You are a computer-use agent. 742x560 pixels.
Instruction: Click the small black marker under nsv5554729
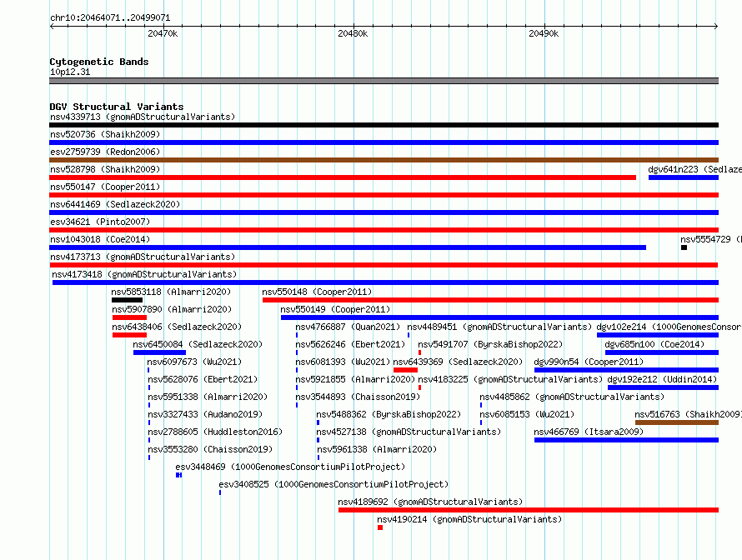point(684,247)
